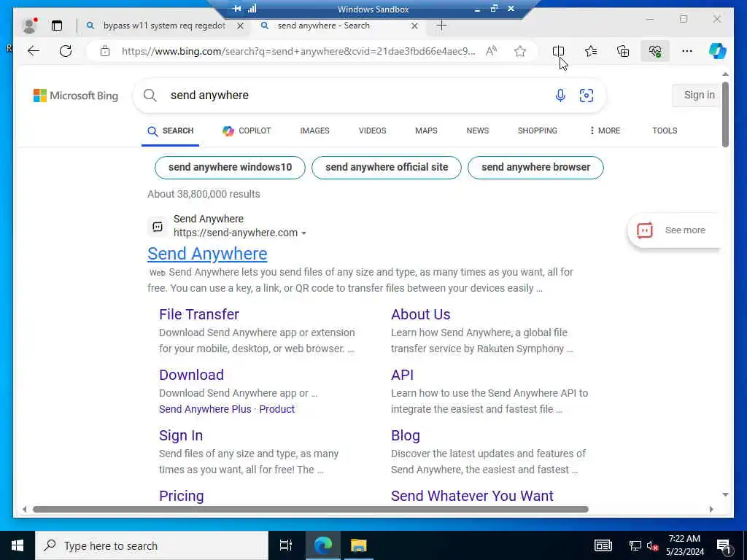This screenshot has height=560, width=747.
Task: Go back with the browser back arrow
Action: pyautogui.click(x=34, y=51)
